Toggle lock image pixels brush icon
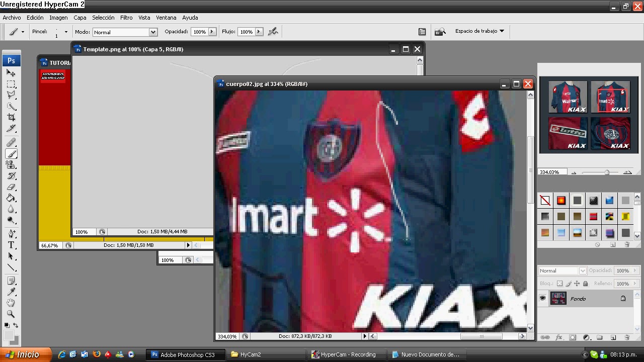The width and height of the screenshot is (644, 362). [x=569, y=284]
